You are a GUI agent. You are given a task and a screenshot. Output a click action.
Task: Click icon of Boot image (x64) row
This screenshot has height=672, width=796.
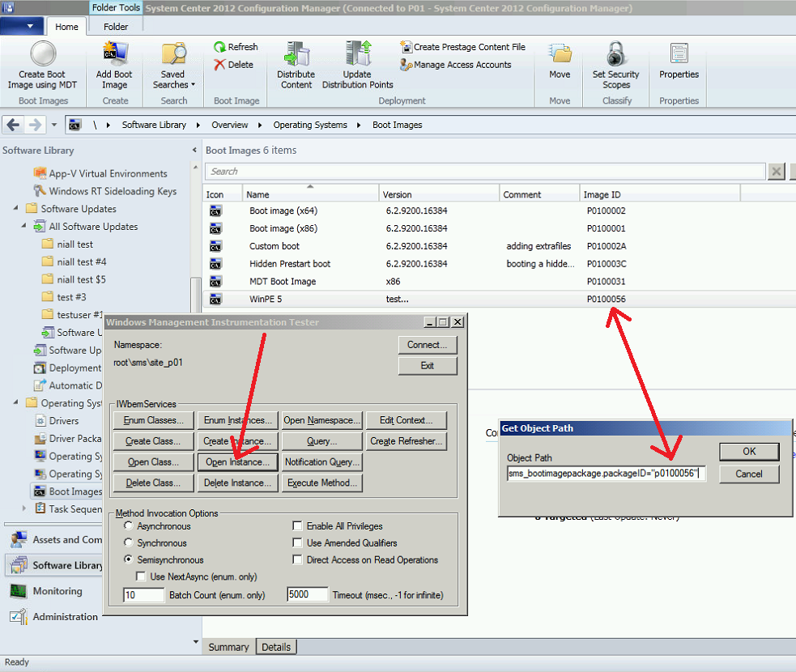pyautogui.click(x=215, y=211)
